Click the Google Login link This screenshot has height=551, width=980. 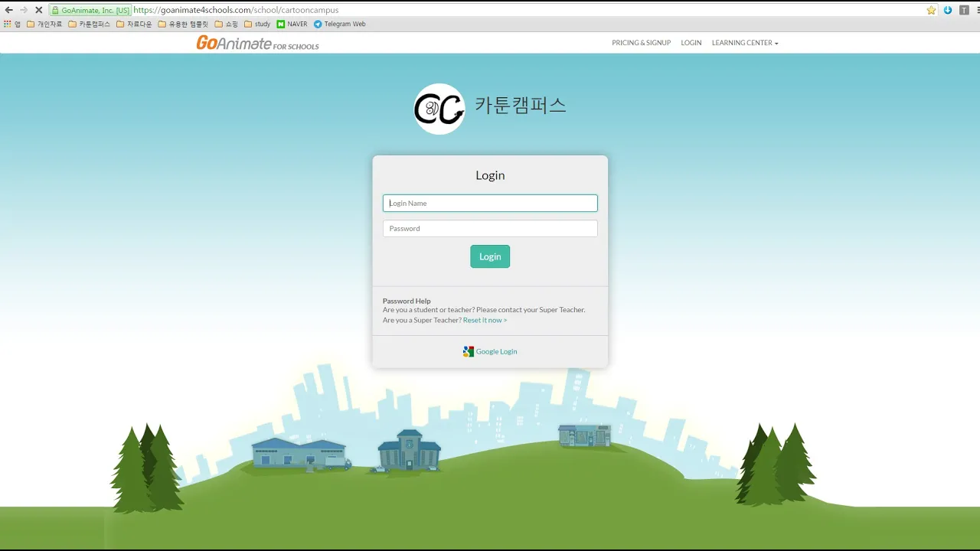click(x=496, y=351)
